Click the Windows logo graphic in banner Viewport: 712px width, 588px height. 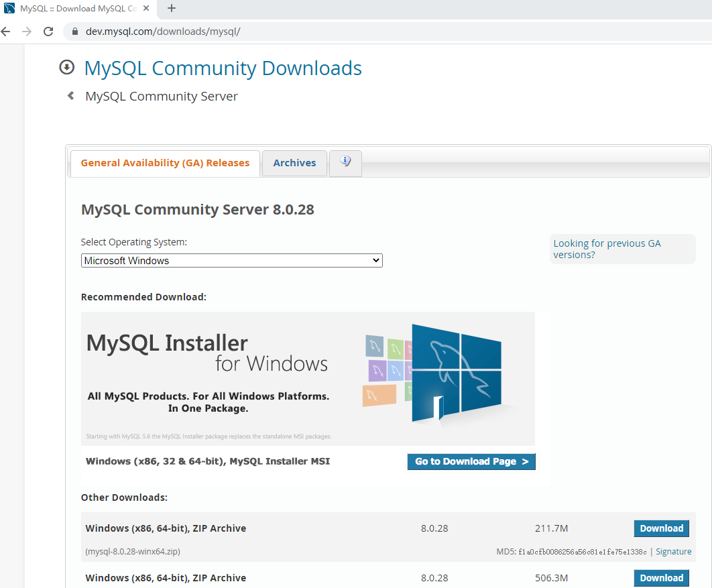[457, 373]
